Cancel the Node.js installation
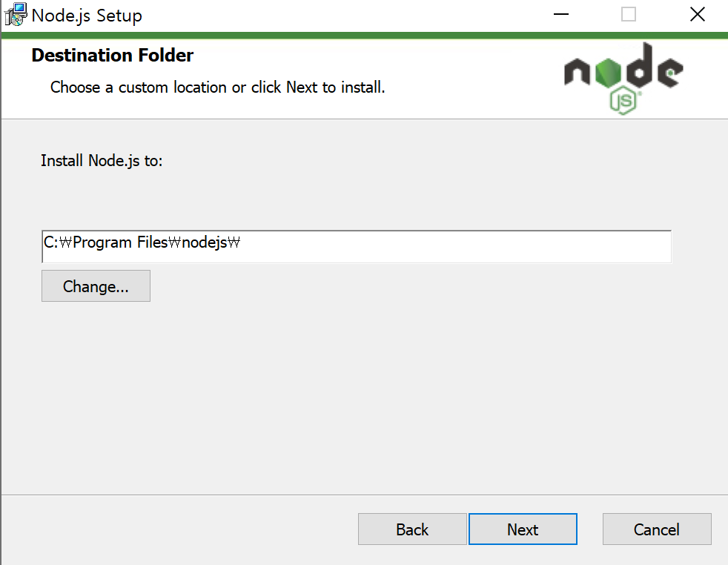 pyautogui.click(x=657, y=529)
